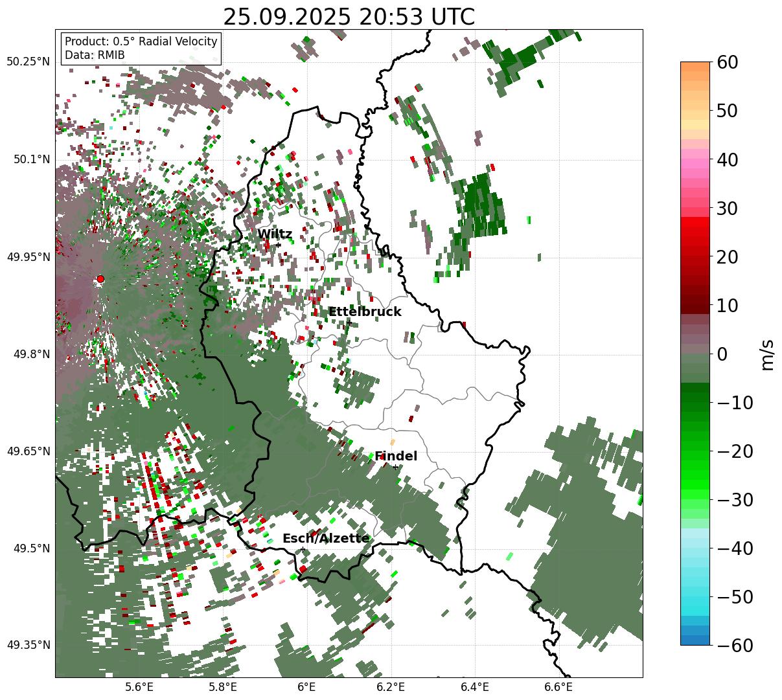
Task: Pick the blue −60 m/s colorbar segment
Action: 695,640
